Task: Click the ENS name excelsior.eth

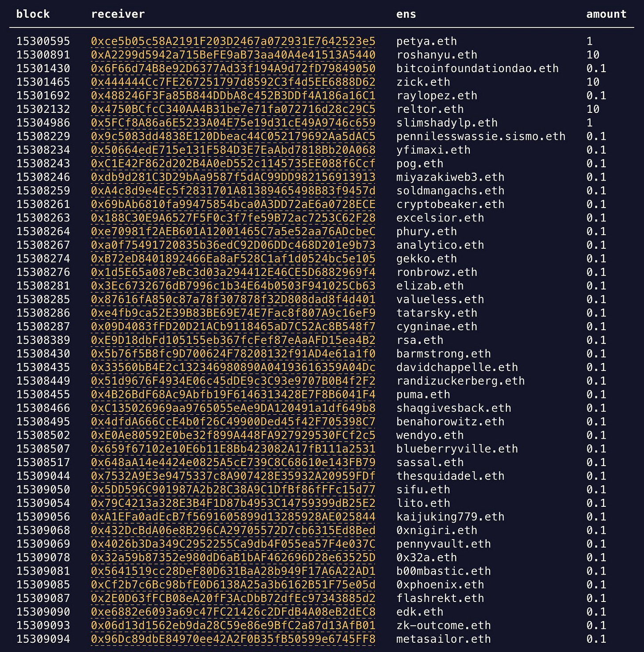Action: pyautogui.click(x=440, y=218)
